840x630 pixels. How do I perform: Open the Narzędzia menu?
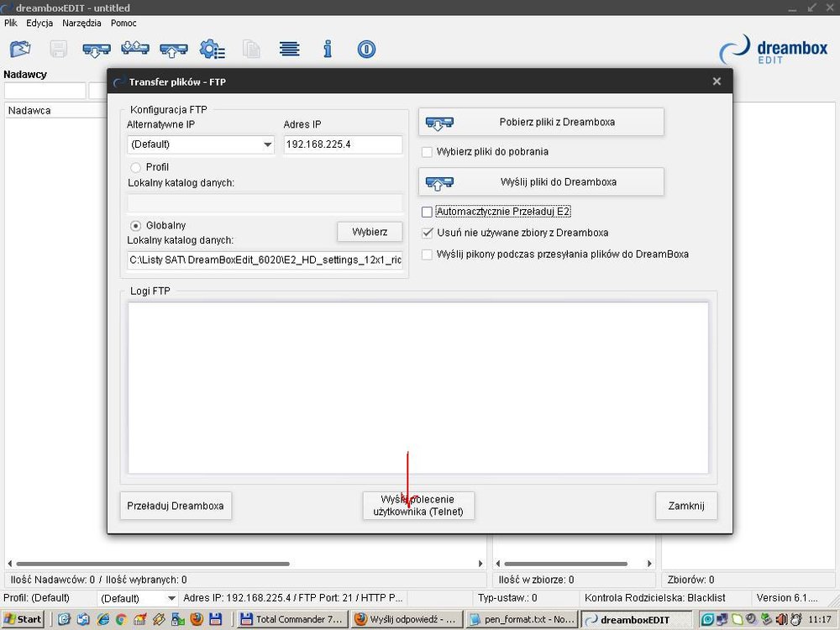tap(81, 24)
